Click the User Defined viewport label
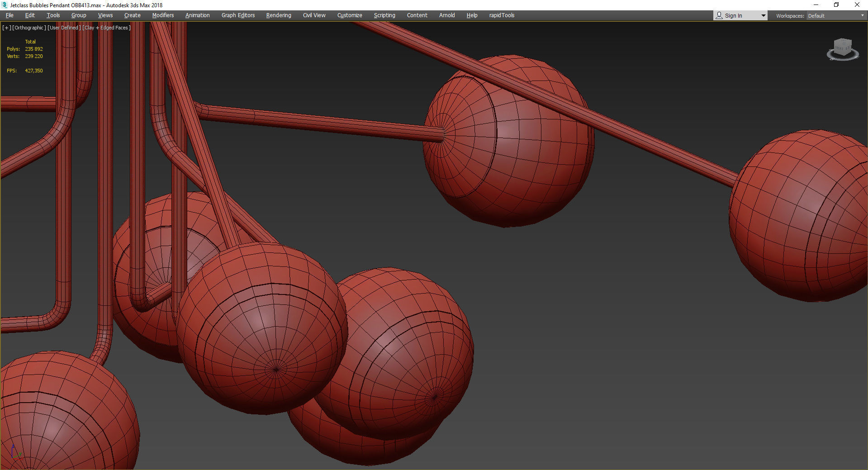Screen dimensions: 868x470 64,28
